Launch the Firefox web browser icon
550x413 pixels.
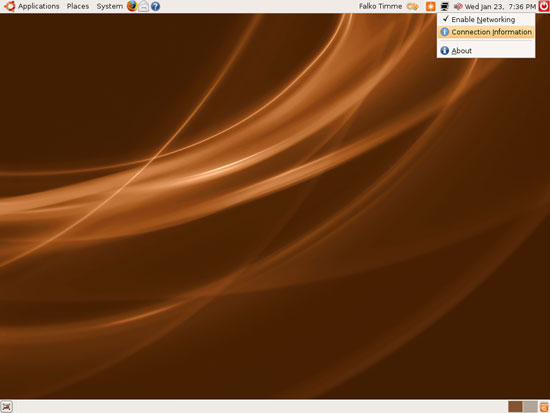pos(132,6)
